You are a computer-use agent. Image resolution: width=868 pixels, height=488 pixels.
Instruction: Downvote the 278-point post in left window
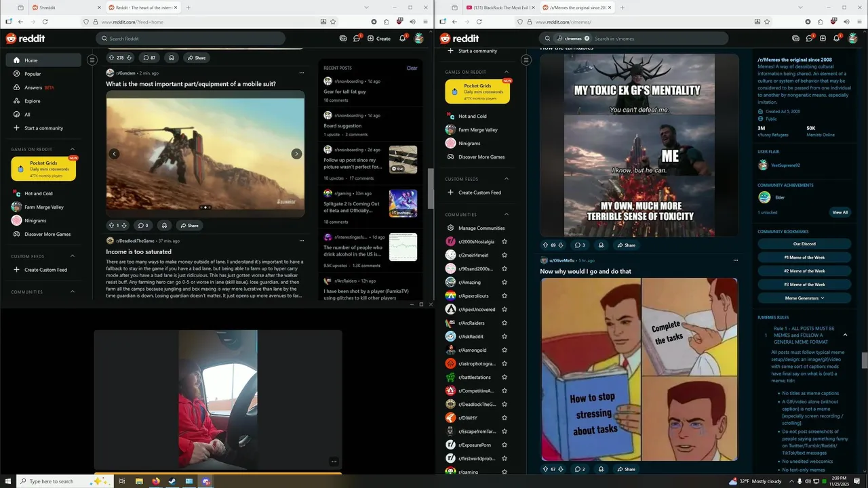click(x=129, y=58)
